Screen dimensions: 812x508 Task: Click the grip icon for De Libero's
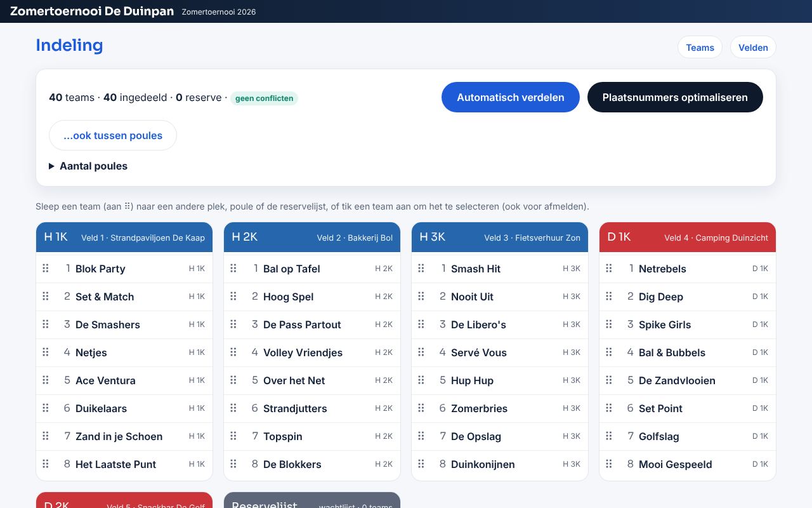[x=421, y=324]
